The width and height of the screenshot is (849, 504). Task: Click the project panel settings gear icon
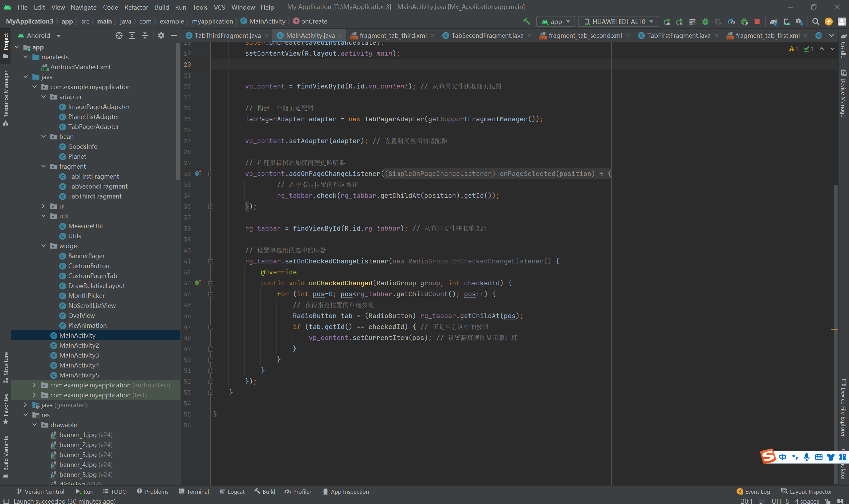161,35
